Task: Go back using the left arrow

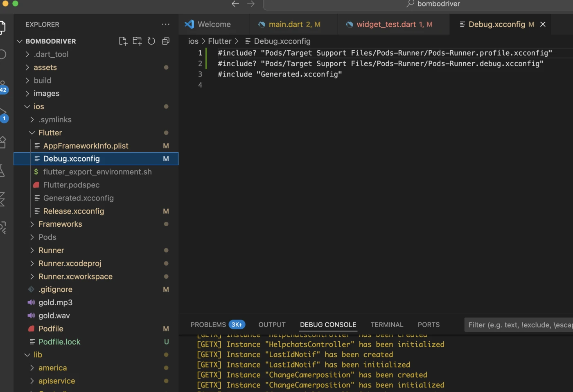Action: pyautogui.click(x=235, y=4)
